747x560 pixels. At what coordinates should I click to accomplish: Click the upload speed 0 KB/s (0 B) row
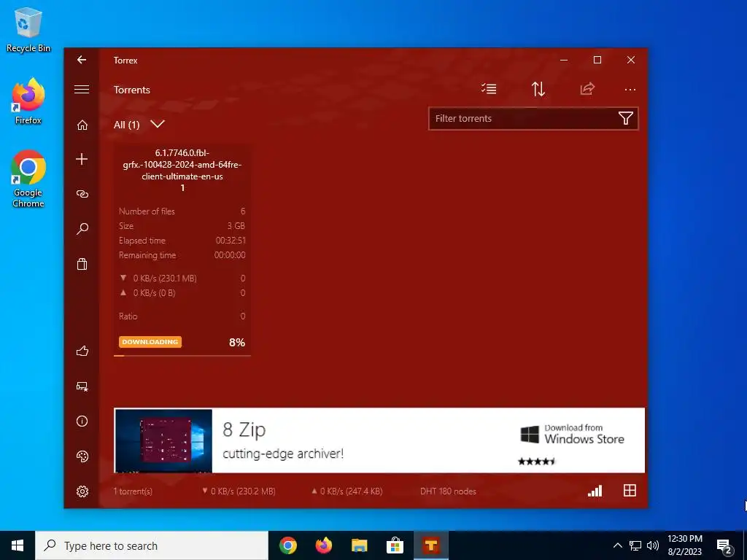(x=182, y=293)
